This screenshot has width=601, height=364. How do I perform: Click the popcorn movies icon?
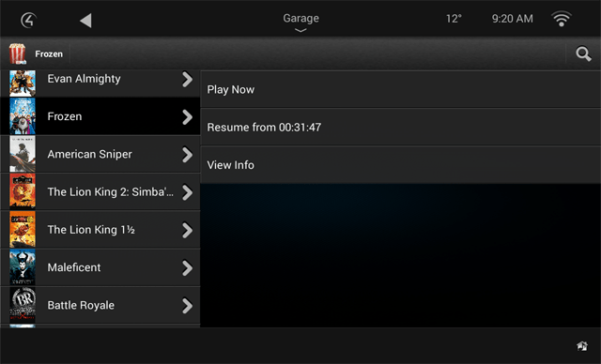(x=18, y=53)
